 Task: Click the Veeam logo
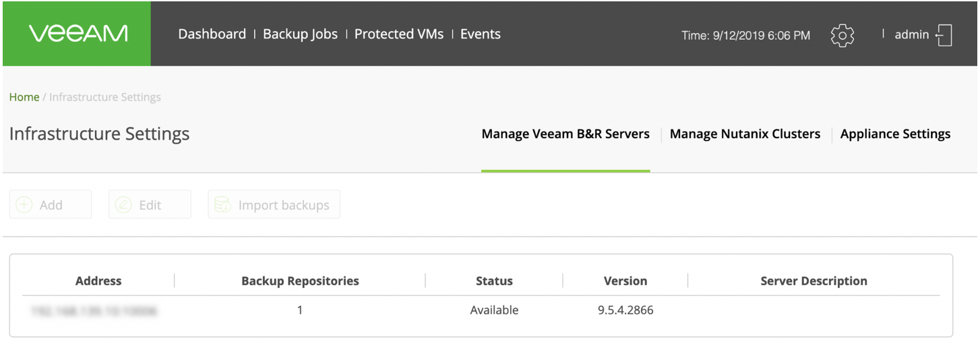78,34
